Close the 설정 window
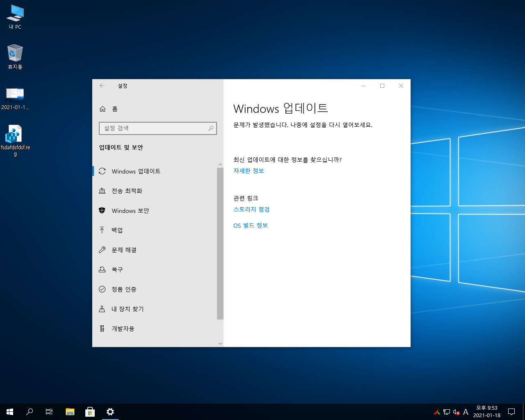 point(401,86)
